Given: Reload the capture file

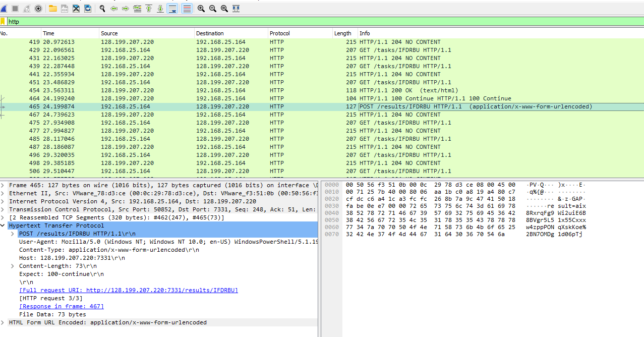Looking at the screenshot, I should 88,9.
